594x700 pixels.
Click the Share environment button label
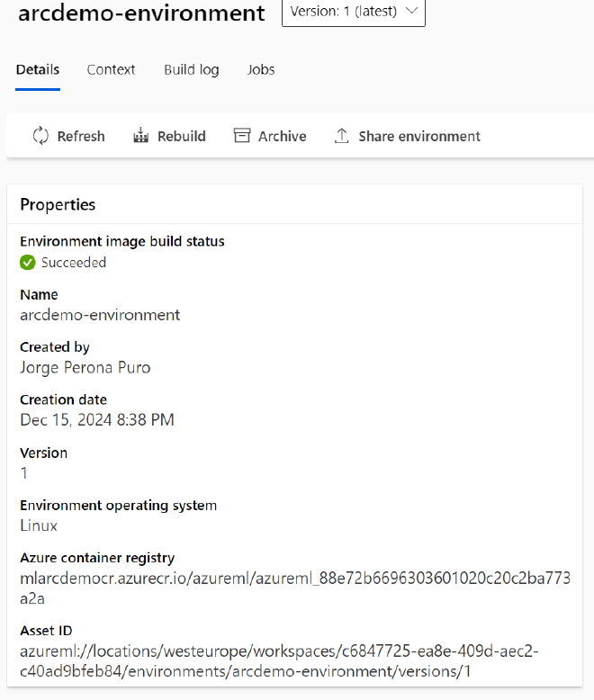pyautogui.click(x=419, y=136)
